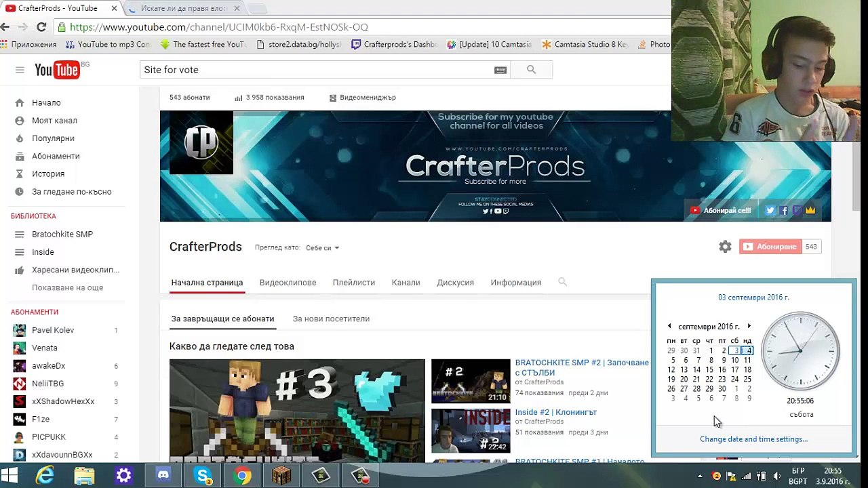Open the channel settings gear icon
The image size is (868, 488).
[x=725, y=247]
